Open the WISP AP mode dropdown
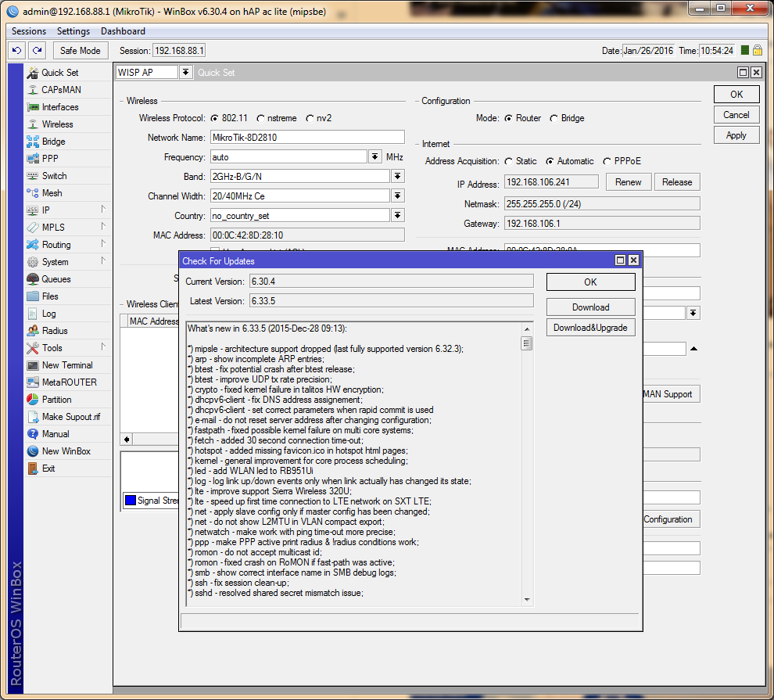Image resolution: width=774 pixels, height=700 pixels. 185,72
